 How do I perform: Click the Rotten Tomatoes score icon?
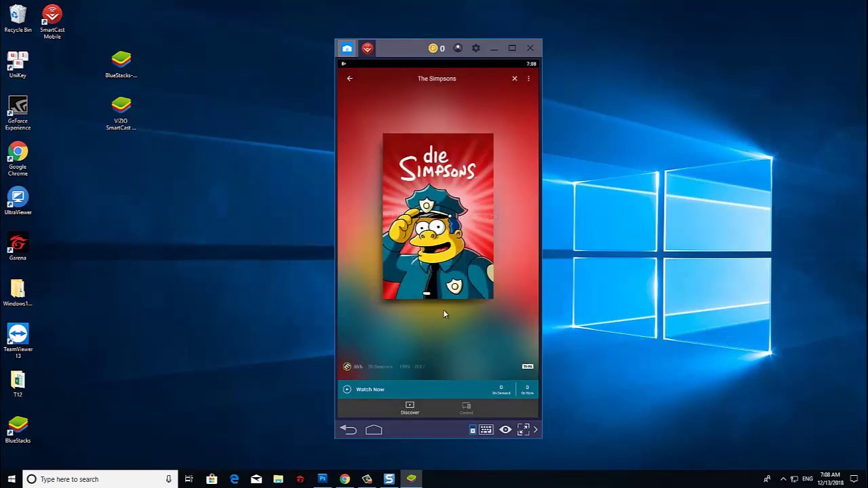pyautogui.click(x=347, y=367)
